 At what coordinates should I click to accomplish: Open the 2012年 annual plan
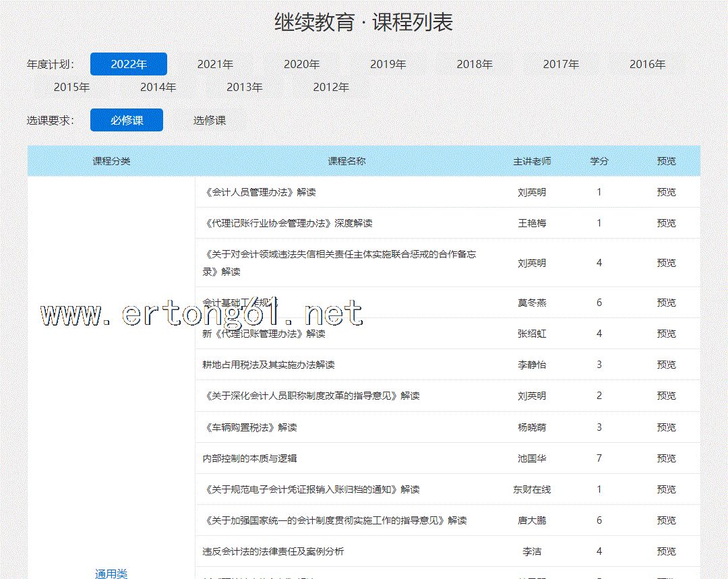pos(331,87)
